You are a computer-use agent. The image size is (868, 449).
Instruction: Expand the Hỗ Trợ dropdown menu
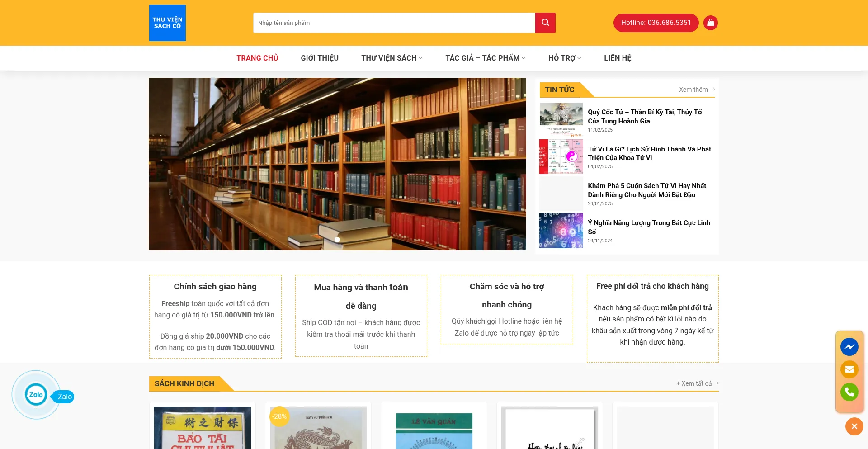coord(565,58)
